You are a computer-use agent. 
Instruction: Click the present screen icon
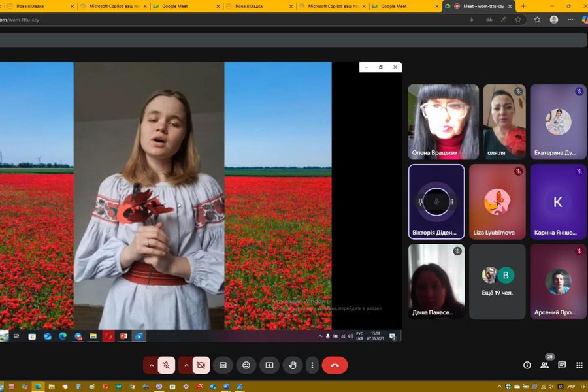269,365
